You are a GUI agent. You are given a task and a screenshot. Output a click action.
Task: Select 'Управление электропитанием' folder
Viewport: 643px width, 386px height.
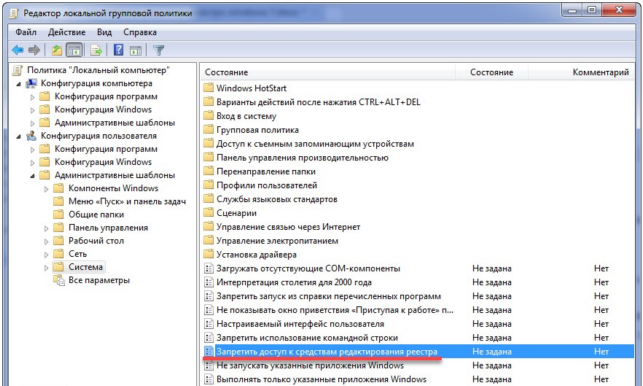[277, 241]
